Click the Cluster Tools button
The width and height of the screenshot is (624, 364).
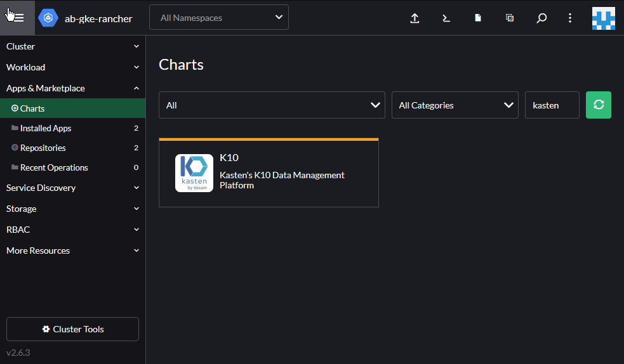click(72, 329)
